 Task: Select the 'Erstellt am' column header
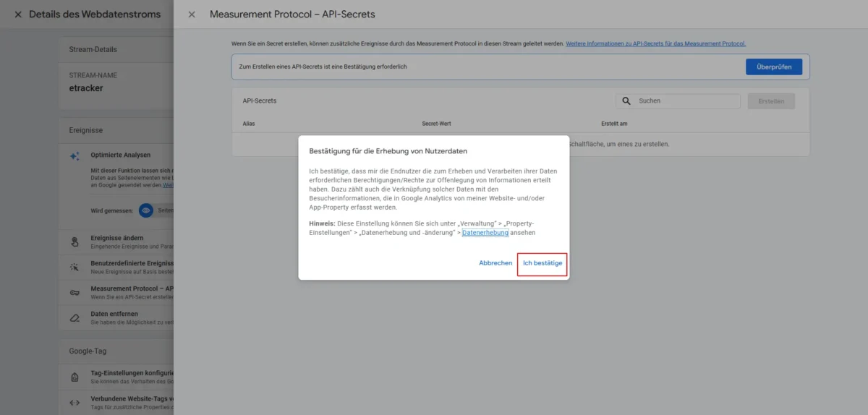(x=614, y=124)
